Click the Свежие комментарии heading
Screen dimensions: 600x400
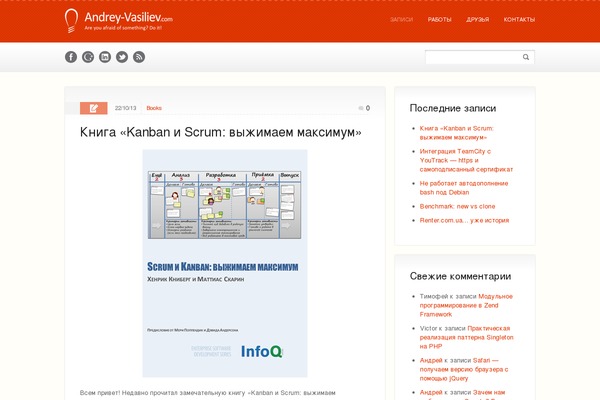(x=460, y=276)
